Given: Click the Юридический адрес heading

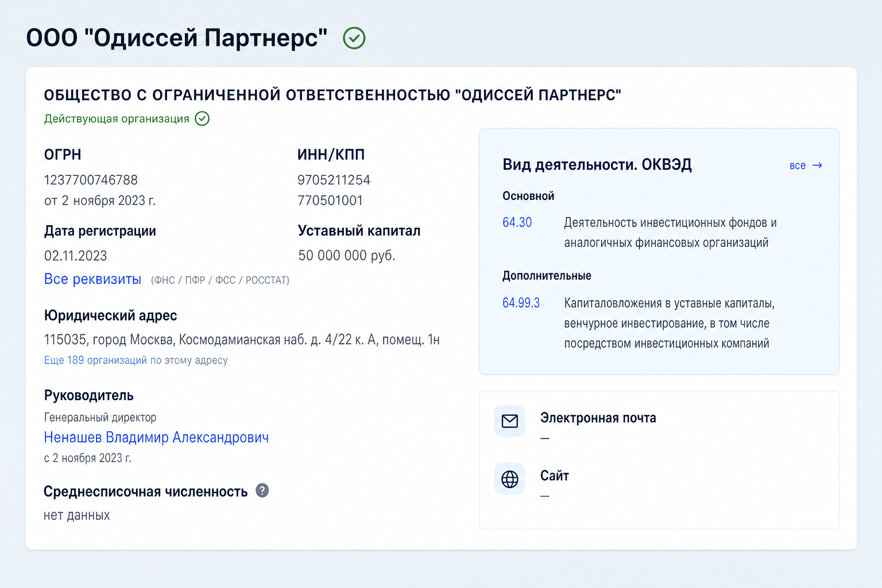Looking at the screenshot, I should (110, 315).
